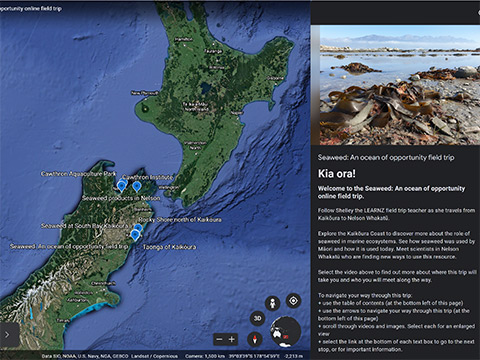Click the New Plymouth city label

[x=145, y=93]
